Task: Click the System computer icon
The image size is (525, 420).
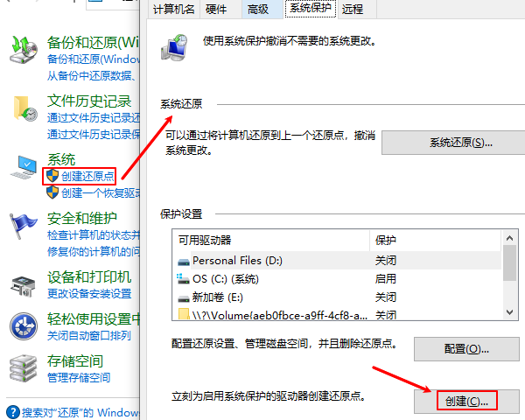Action: coord(24,168)
